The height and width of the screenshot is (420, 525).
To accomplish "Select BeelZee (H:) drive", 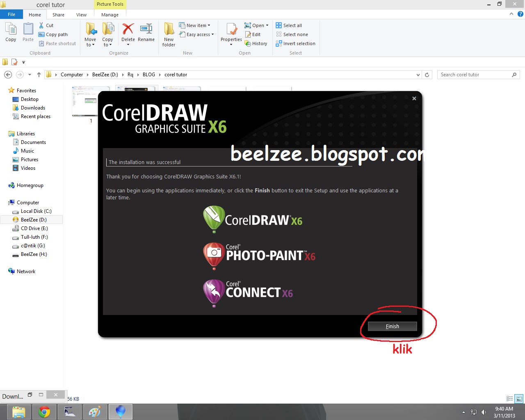I will point(34,254).
